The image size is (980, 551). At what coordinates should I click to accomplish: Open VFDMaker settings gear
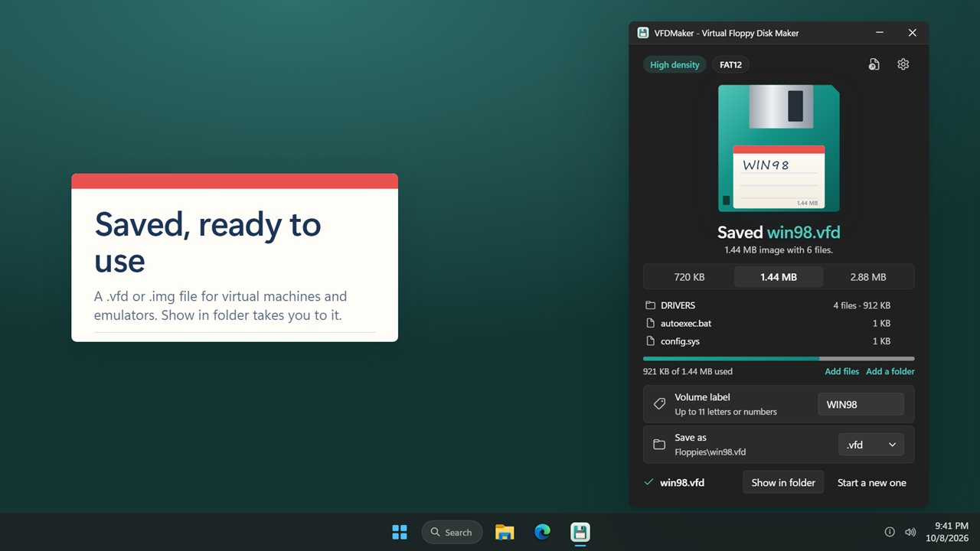pyautogui.click(x=903, y=64)
